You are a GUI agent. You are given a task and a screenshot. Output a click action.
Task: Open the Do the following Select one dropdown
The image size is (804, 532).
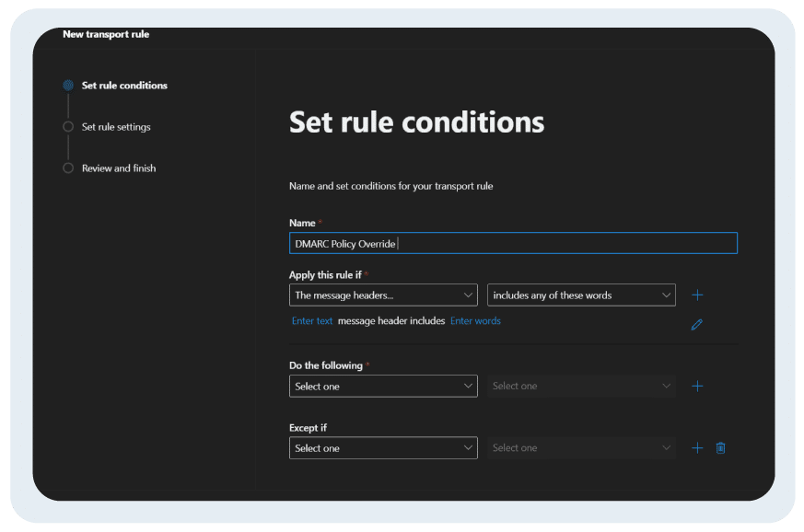[x=383, y=387]
